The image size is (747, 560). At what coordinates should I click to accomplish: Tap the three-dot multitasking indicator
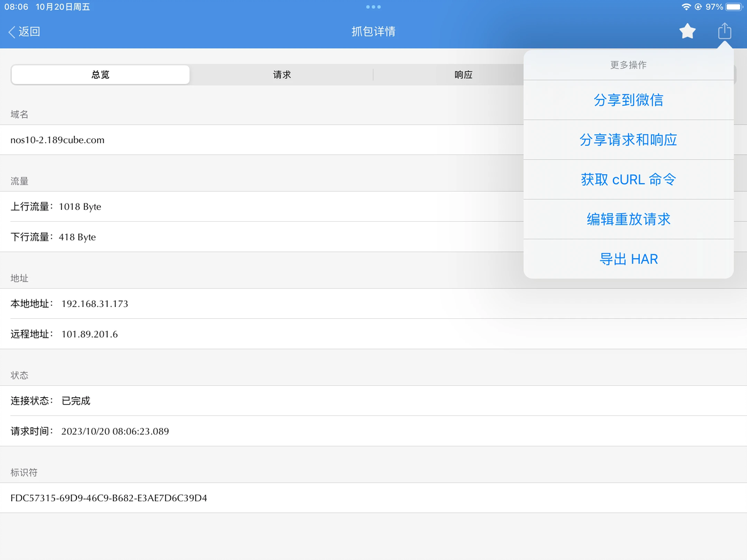pos(373,7)
